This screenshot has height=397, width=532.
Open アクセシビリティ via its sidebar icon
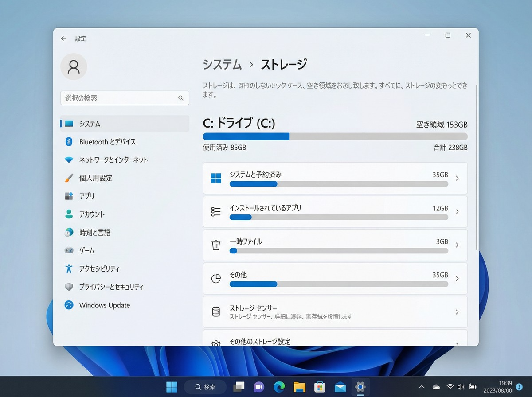[x=70, y=269]
